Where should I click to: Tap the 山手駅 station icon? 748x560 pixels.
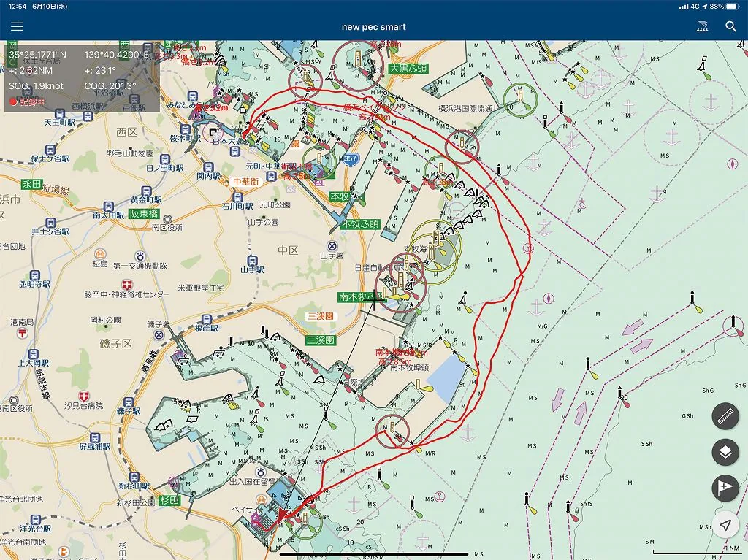coord(252,261)
